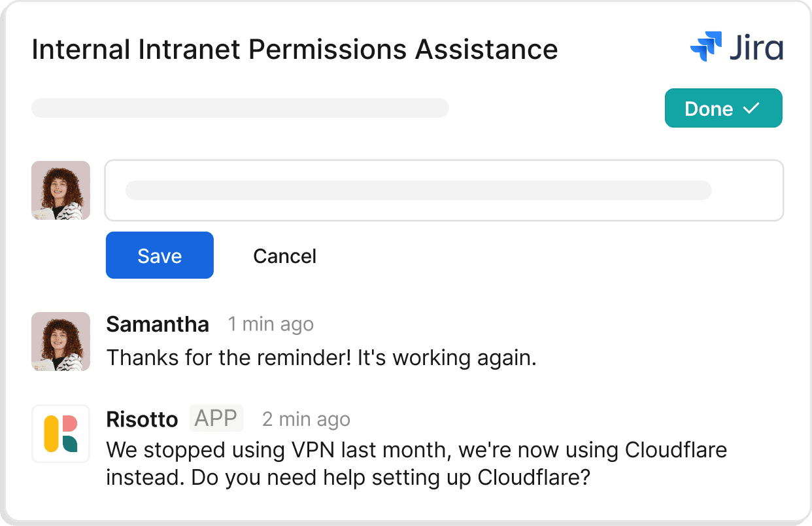The width and height of the screenshot is (812, 526).
Task: Click the Samantha author name
Action: (x=158, y=324)
